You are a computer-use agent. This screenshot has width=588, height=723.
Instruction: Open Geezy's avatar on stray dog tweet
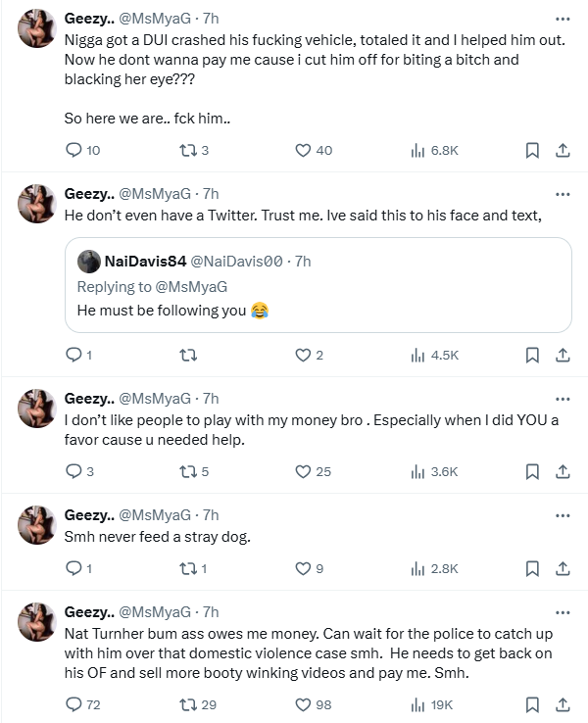[36, 525]
